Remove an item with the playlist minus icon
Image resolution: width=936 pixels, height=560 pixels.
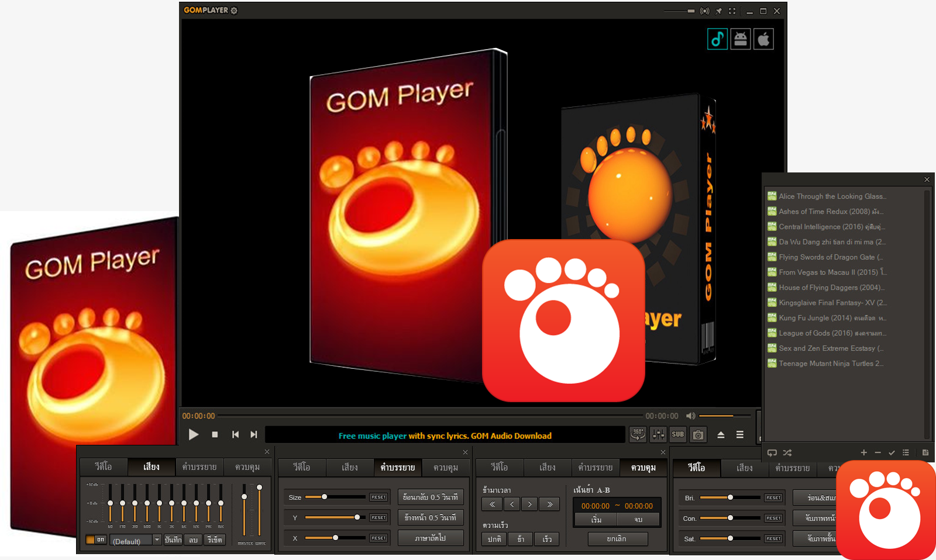(x=877, y=452)
